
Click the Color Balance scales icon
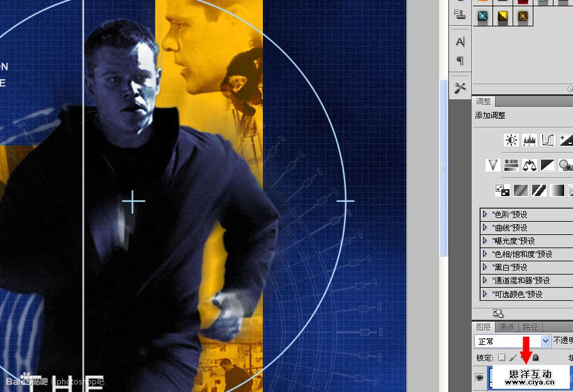coord(530,165)
